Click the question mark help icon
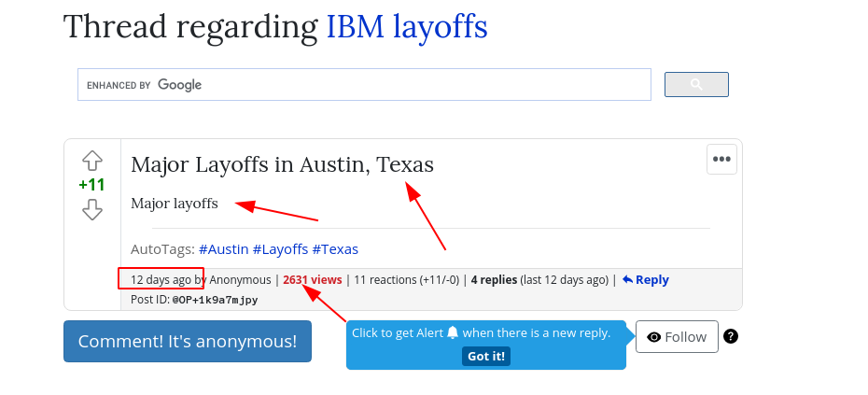Screen dimensions: 868x395 (x=731, y=336)
